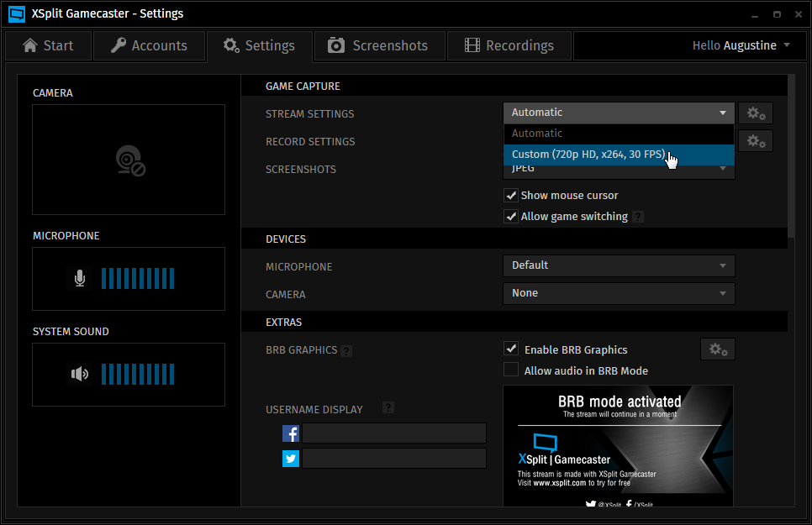Maximize the XSplit Gamecaster window
Screen dimensions: 812x525
tap(777, 14)
